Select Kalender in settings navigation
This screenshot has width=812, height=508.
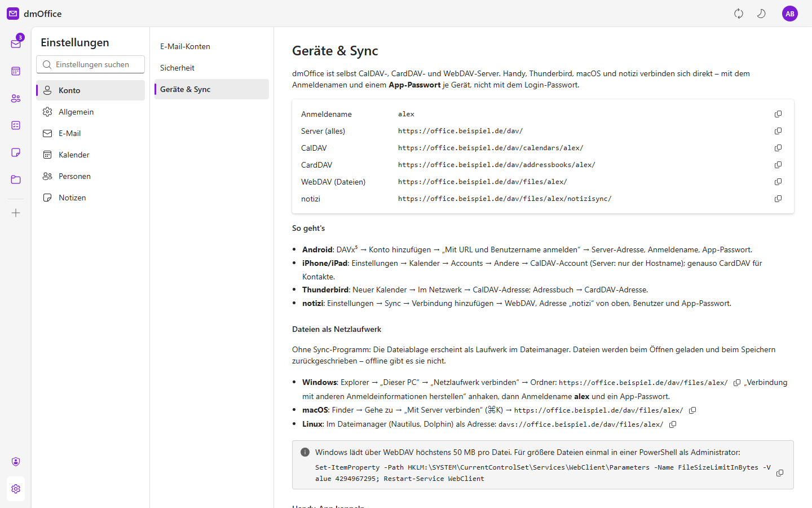90,155
